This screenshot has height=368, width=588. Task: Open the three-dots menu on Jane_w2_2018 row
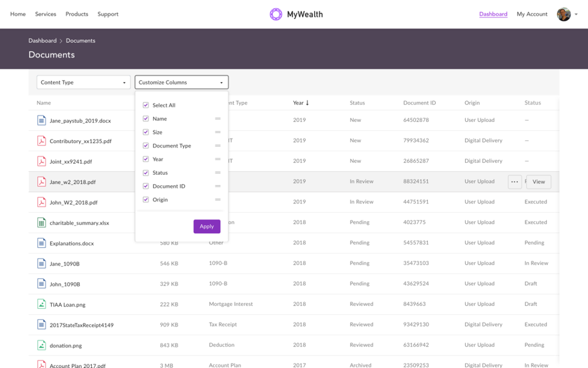point(514,182)
